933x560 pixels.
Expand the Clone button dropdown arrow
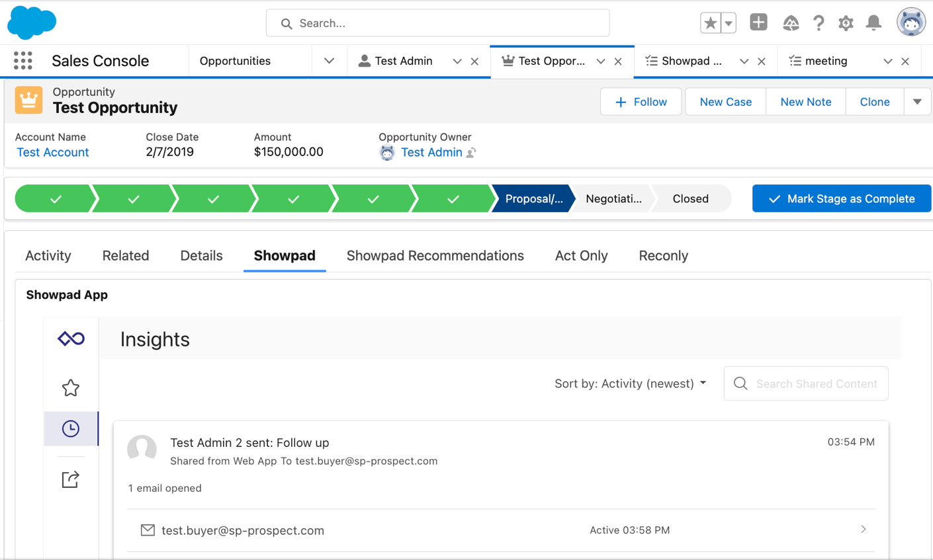pyautogui.click(x=918, y=102)
